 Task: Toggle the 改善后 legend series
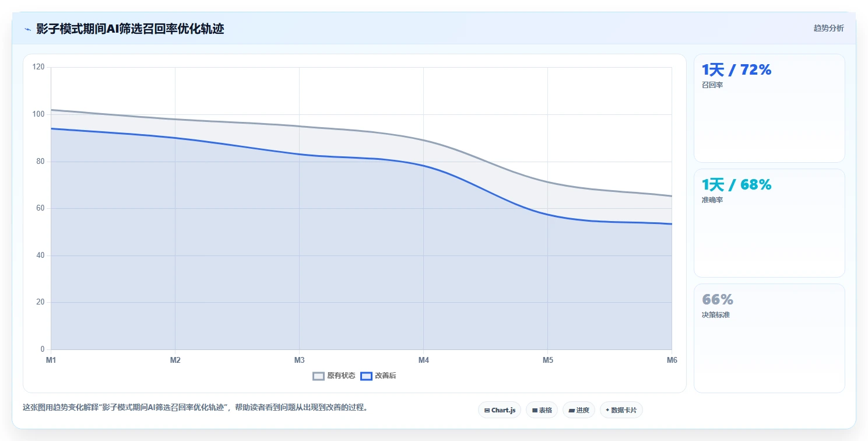point(378,376)
